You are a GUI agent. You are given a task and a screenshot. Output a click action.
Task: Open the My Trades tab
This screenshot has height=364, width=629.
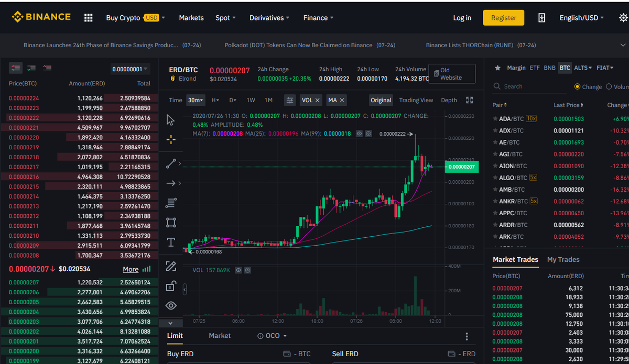[563, 260]
